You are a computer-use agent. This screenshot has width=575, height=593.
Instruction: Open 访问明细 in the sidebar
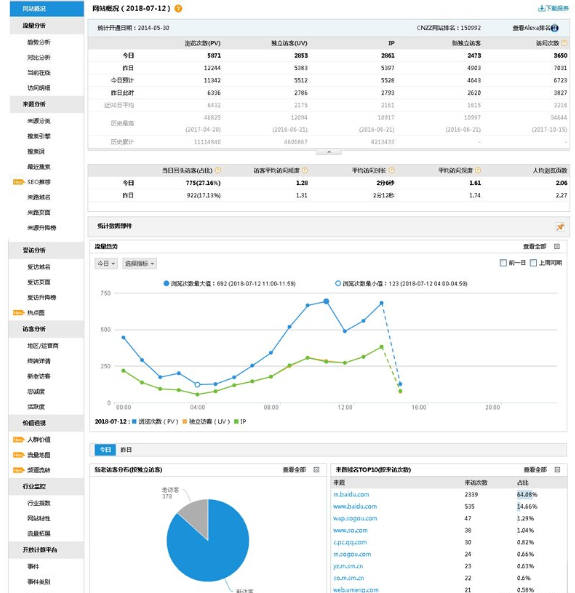click(39, 88)
